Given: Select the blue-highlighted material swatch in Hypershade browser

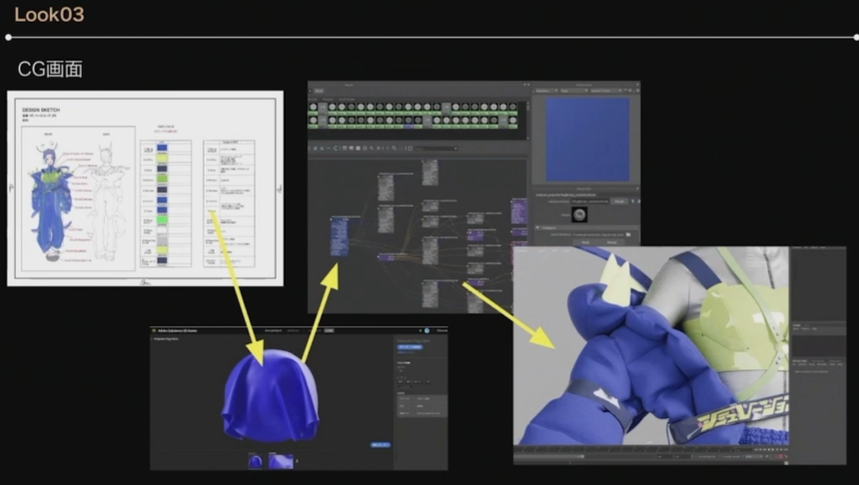Looking at the screenshot, I should pyautogui.click(x=408, y=123).
